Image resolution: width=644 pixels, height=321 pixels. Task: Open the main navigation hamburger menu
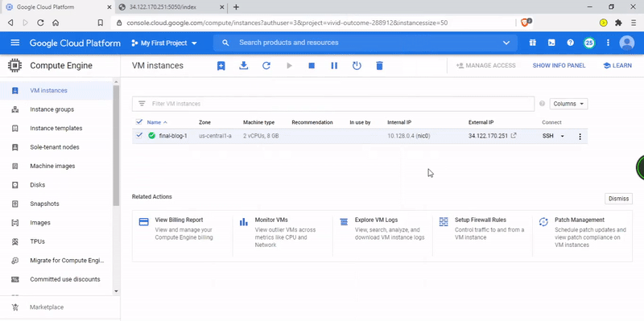click(14, 43)
